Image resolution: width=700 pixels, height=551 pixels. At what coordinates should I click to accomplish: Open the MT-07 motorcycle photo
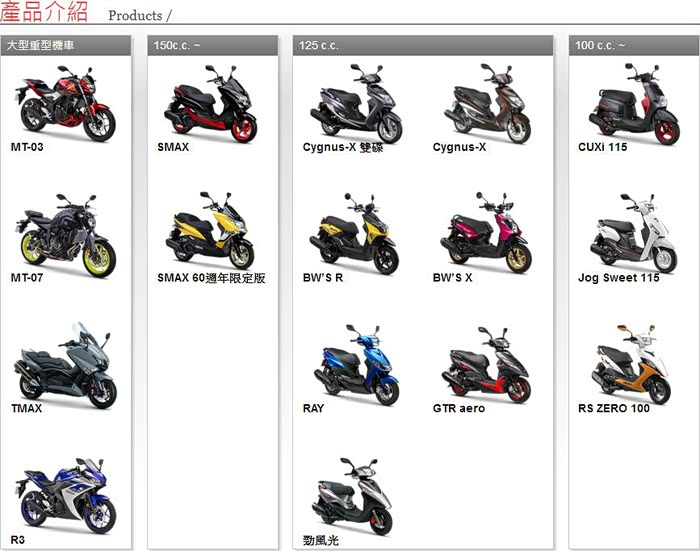point(67,235)
